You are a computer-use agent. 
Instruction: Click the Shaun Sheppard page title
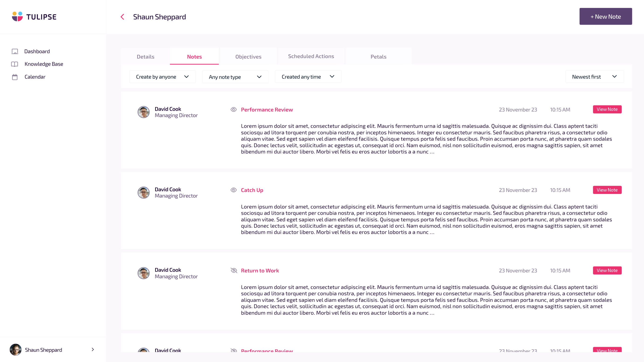[160, 17]
